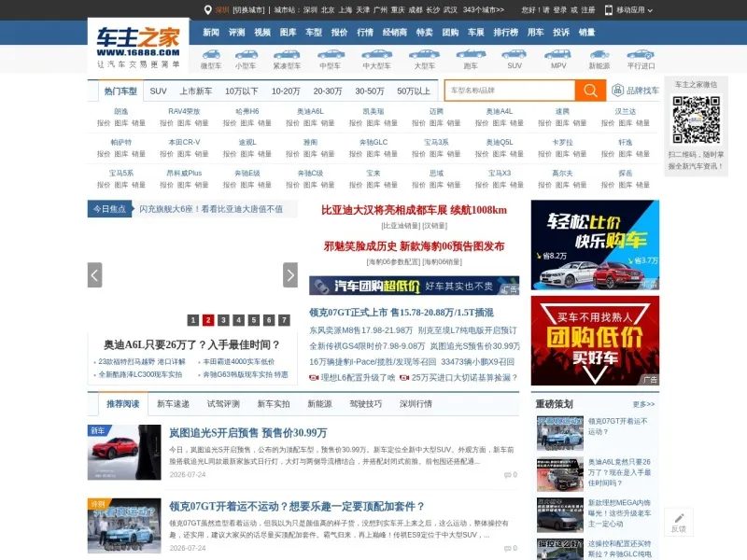Open the 报价 nav menu
This screenshot has width=747, height=560.
(339, 33)
